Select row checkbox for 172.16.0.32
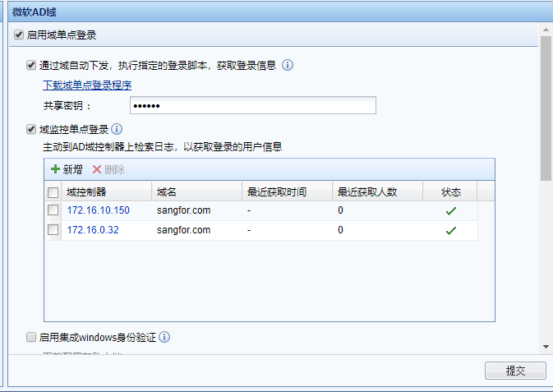This screenshot has height=392, width=553. click(x=53, y=230)
